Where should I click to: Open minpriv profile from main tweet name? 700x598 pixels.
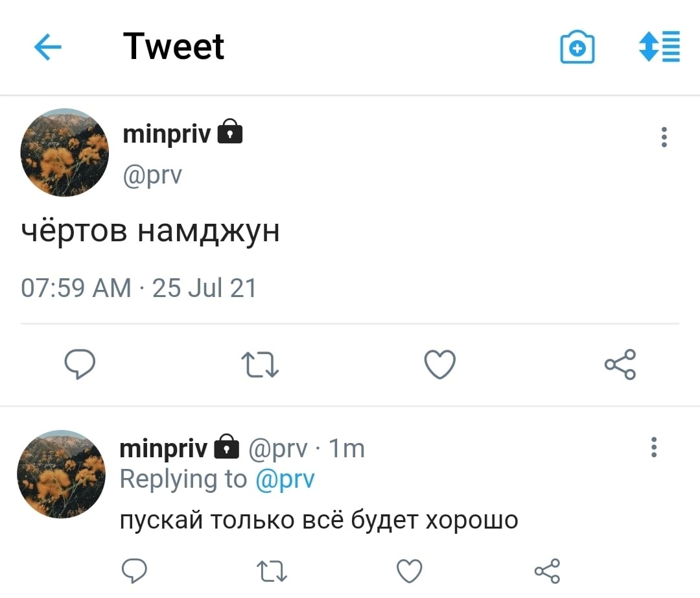click(x=167, y=134)
